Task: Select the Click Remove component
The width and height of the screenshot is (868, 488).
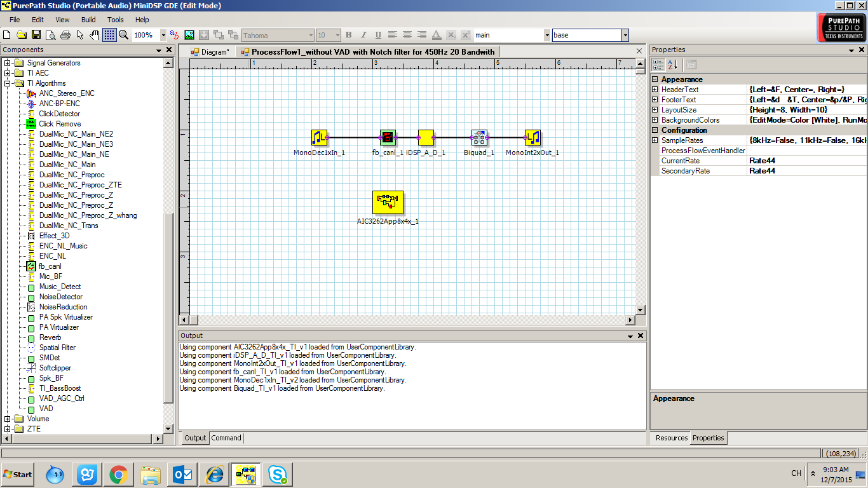Action: tap(60, 124)
